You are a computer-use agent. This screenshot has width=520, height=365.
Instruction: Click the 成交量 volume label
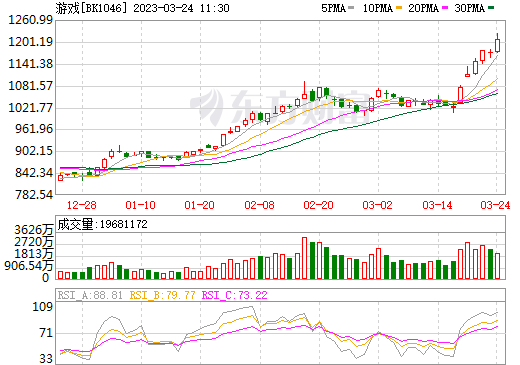click(76, 224)
